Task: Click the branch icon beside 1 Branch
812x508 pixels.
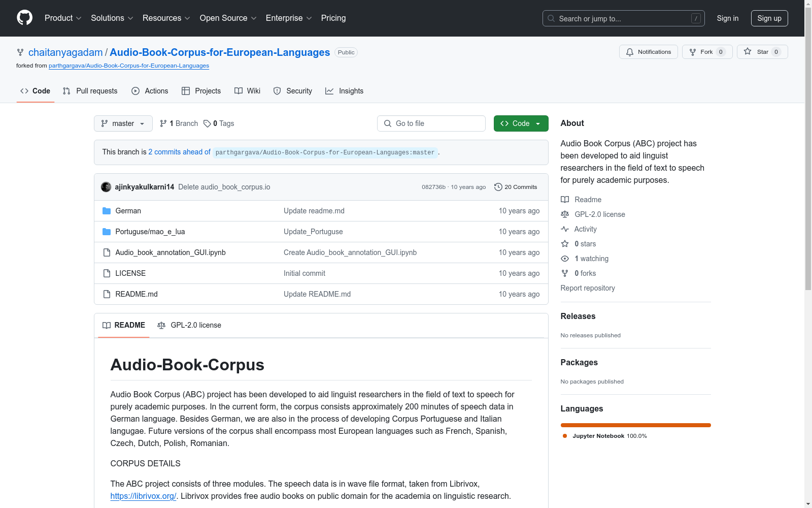Action: coord(163,123)
